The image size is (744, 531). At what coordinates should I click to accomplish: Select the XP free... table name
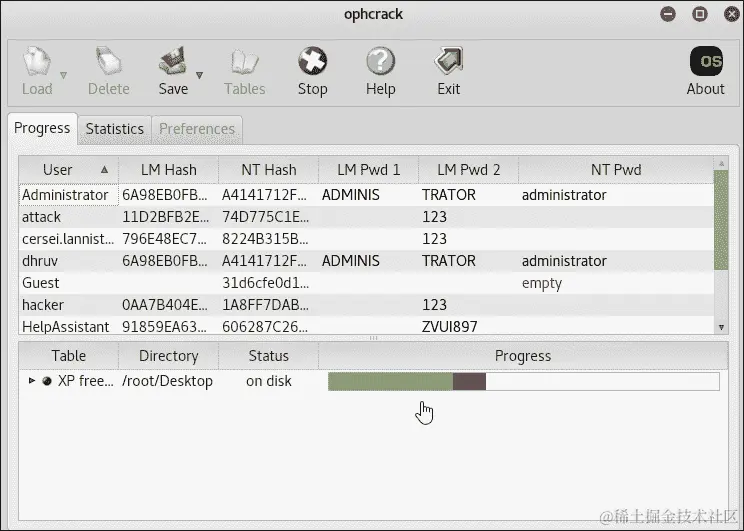click(x=85, y=381)
